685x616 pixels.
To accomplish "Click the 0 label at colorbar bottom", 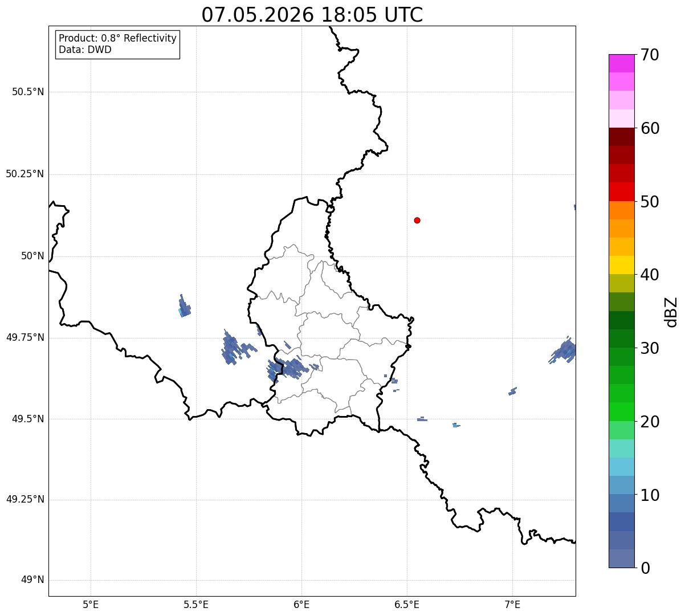I will 645,568.
